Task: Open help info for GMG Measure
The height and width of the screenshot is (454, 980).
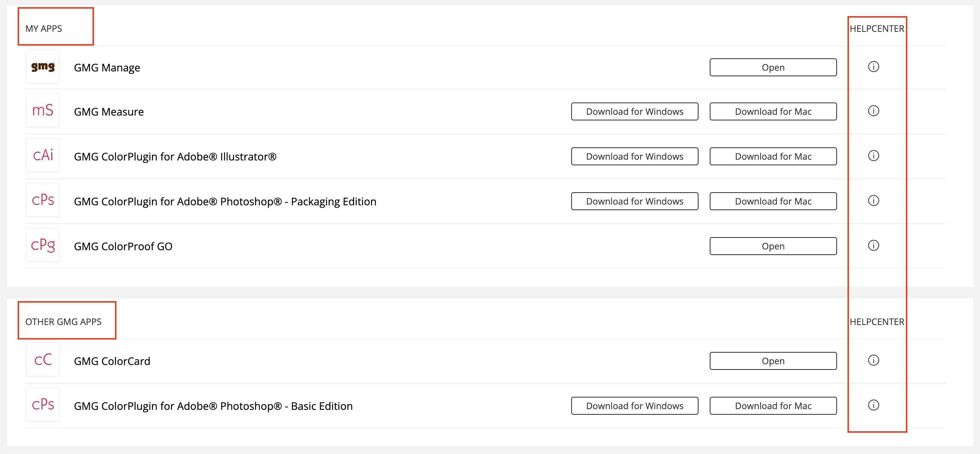Action: point(873,111)
